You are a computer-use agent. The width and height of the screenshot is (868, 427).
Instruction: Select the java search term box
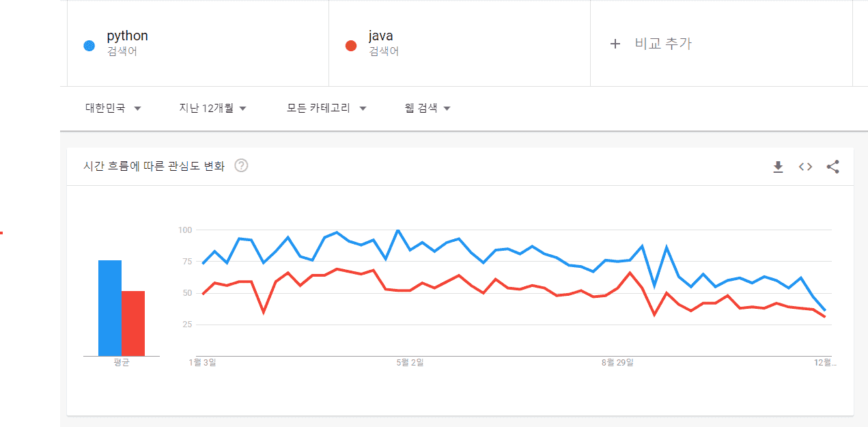pos(459,42)
